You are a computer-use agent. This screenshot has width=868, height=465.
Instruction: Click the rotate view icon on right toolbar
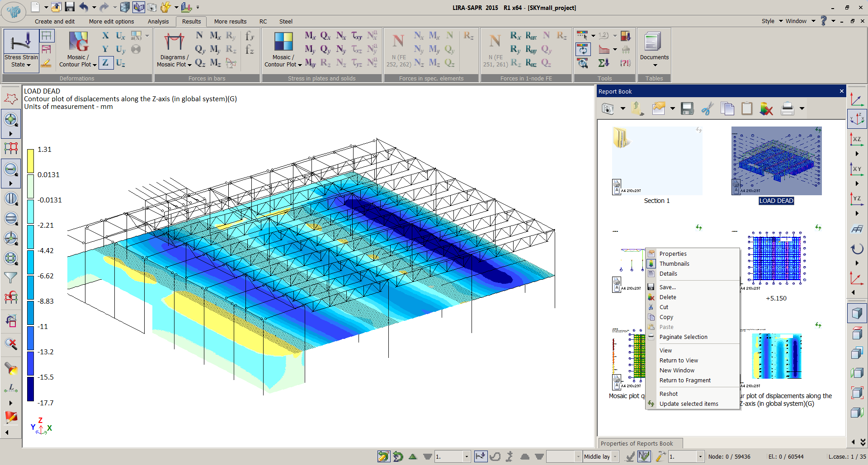(857, 249)
